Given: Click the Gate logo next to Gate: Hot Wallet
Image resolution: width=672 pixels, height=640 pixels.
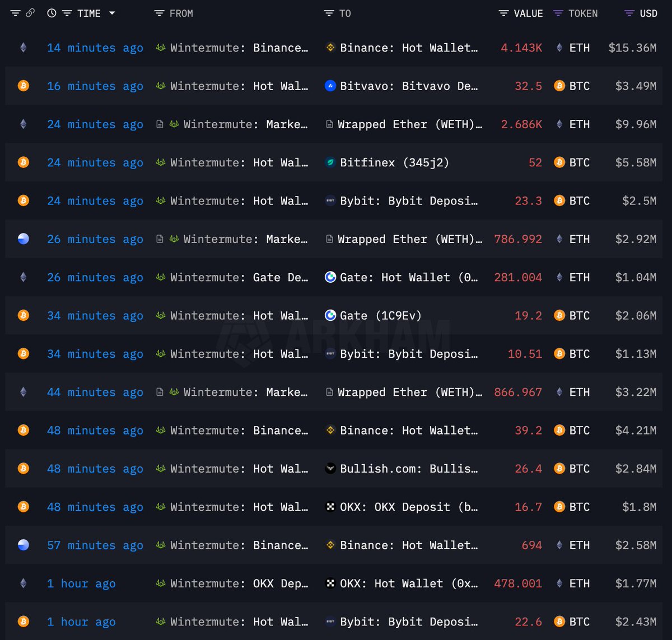Looking at the screenshot, I should click(x=330, y=277).
